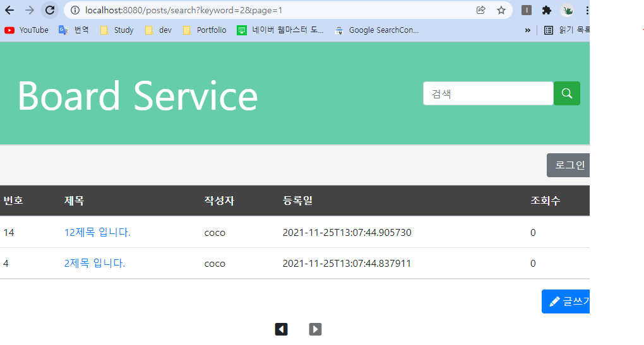Submit search with the green magnifier button
This screenshot has height=345, width=644.
tap(567, 93)
